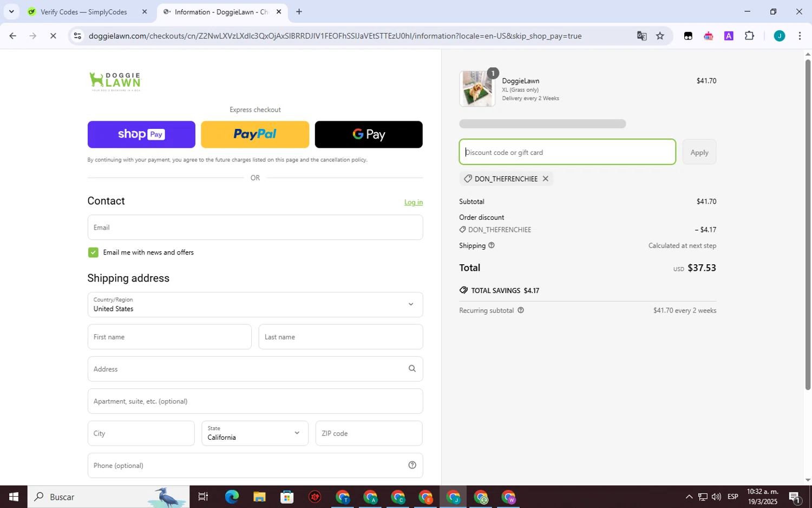This screenshot has height=508, width=812.
Task: Close the Verify Codes — SimplyCodes tab
Action: (x=144, y=12)
